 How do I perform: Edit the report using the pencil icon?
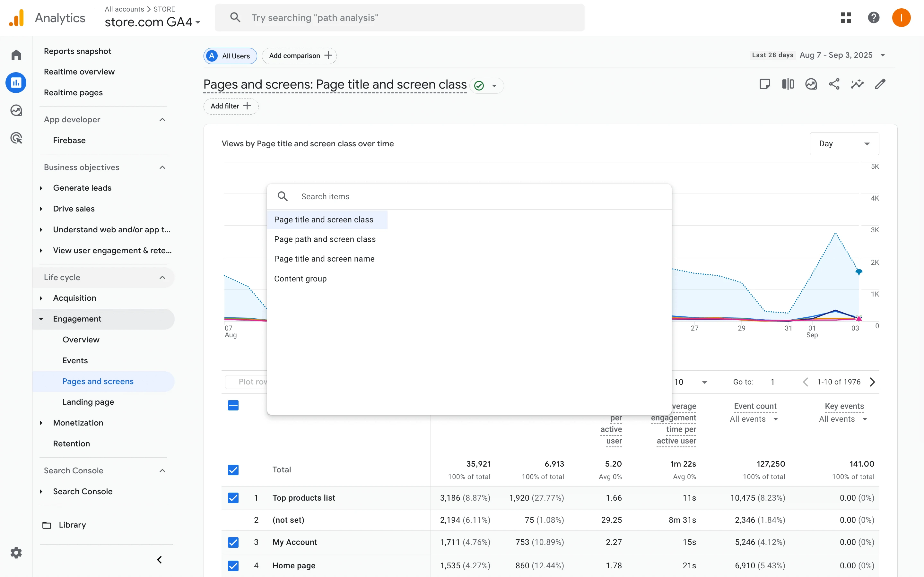pyautogui.click(x=880, y=83)
